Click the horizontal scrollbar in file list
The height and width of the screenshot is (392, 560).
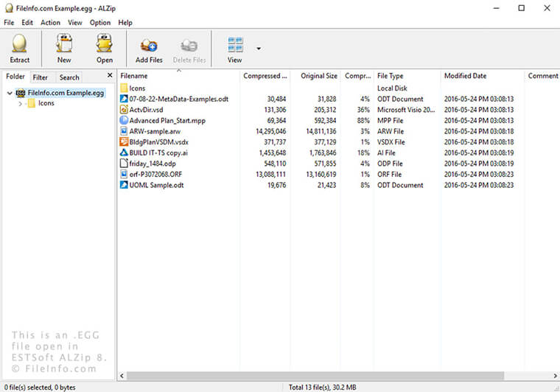coord(295,377)
